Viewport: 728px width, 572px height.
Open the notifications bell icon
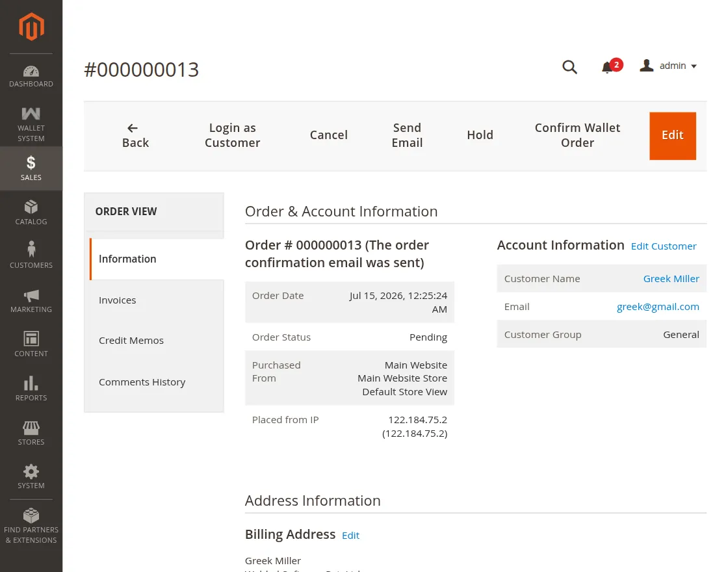[x=607, y=68]
